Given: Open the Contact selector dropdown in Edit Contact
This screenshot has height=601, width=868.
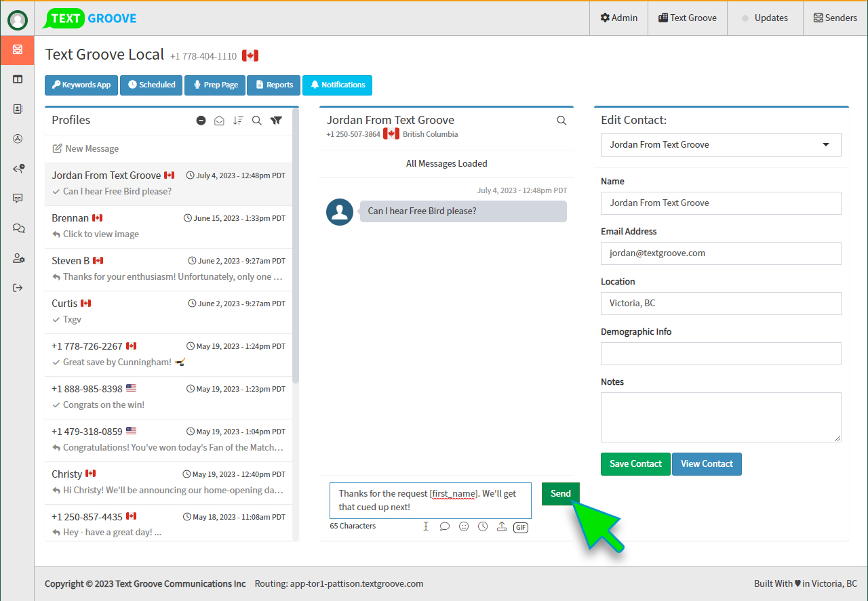Looking at the screenshot, I should (721, 145).
